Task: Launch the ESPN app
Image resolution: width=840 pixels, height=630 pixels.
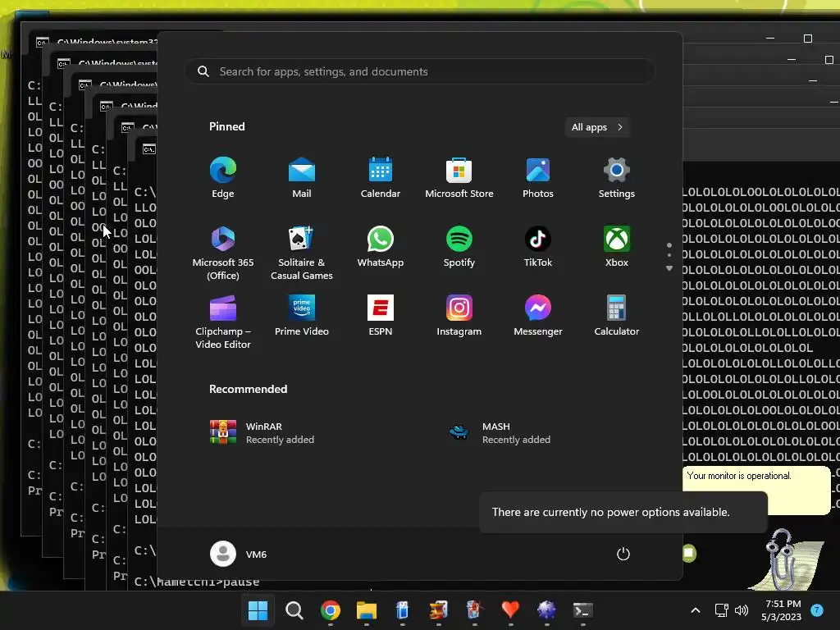Action: 381,315
